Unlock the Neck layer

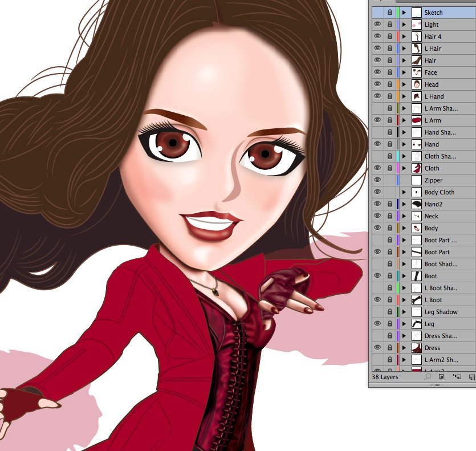click(x=390, y=216)
